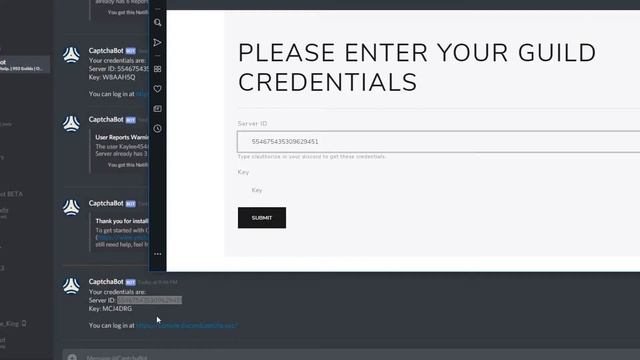Open the news panel icon in sidebar
Screen dimensions: 640x360
(x=158, y=109)
